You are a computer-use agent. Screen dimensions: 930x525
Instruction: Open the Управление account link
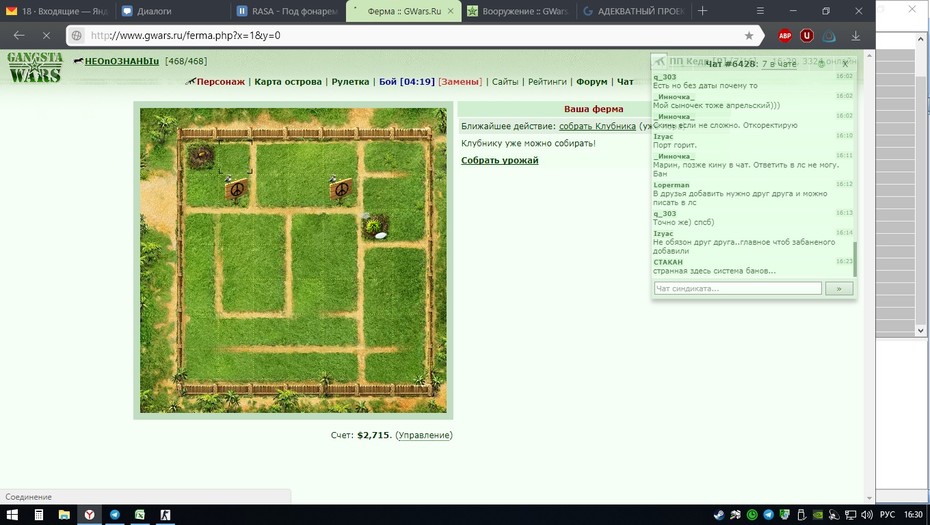tap(424, 435)
